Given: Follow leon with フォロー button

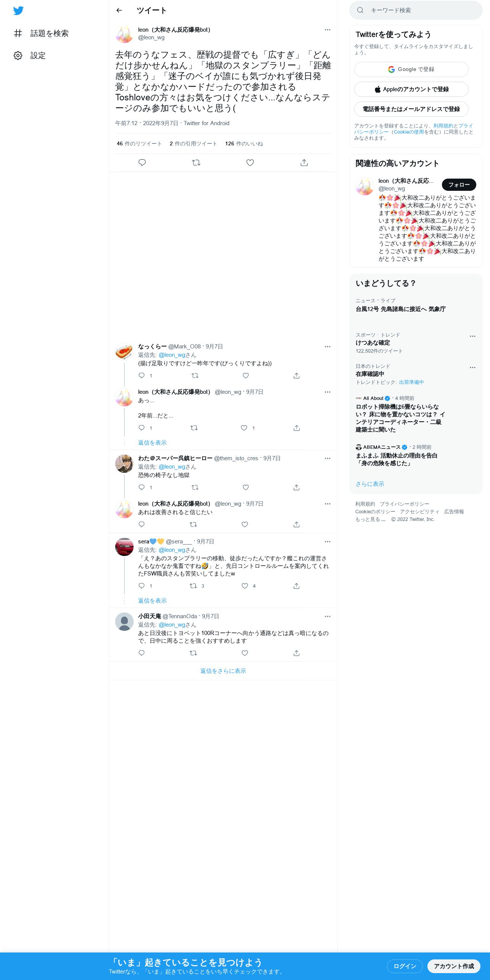Looking at the screenshot, I should (459, 185).
